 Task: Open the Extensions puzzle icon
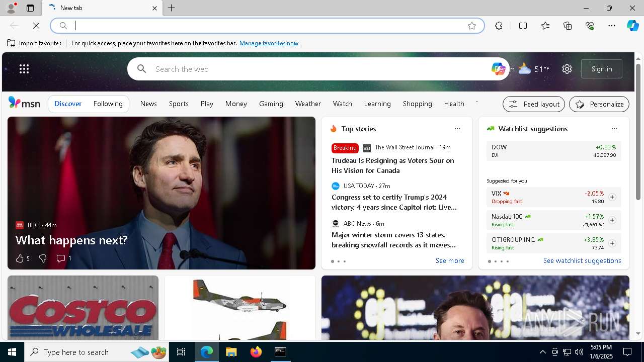click(x=499, y=26)
